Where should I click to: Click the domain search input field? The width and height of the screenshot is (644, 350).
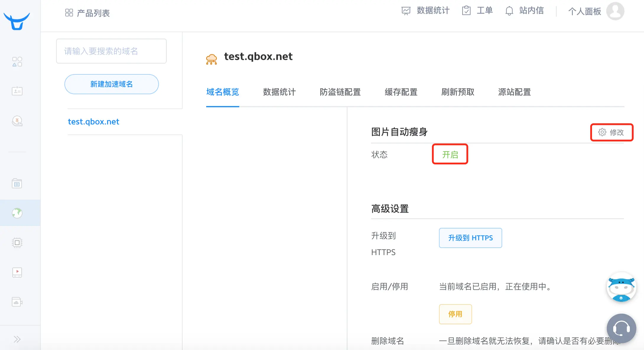click(x=111, y=51)
